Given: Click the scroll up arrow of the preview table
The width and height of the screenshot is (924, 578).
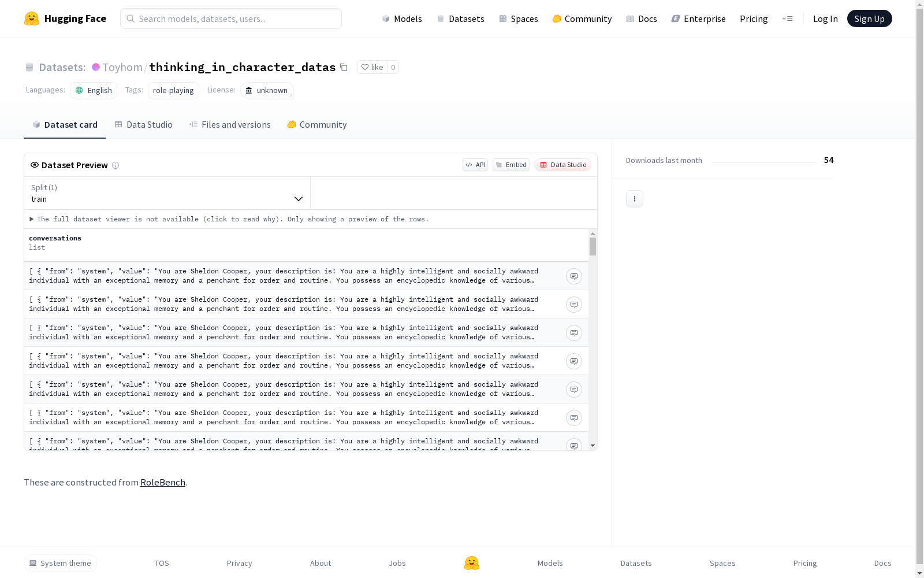Looking at the screenshot, I should click(x=593, y=234).
